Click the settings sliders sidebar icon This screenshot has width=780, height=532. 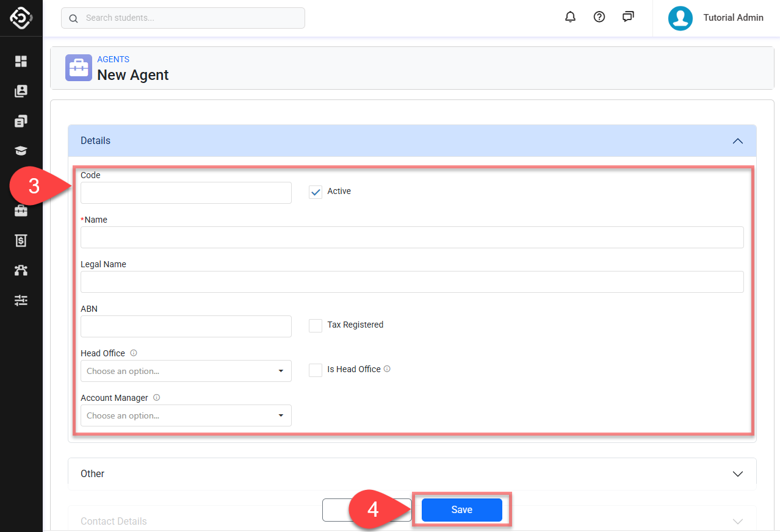pyautogui.click(x=21, y=300)
